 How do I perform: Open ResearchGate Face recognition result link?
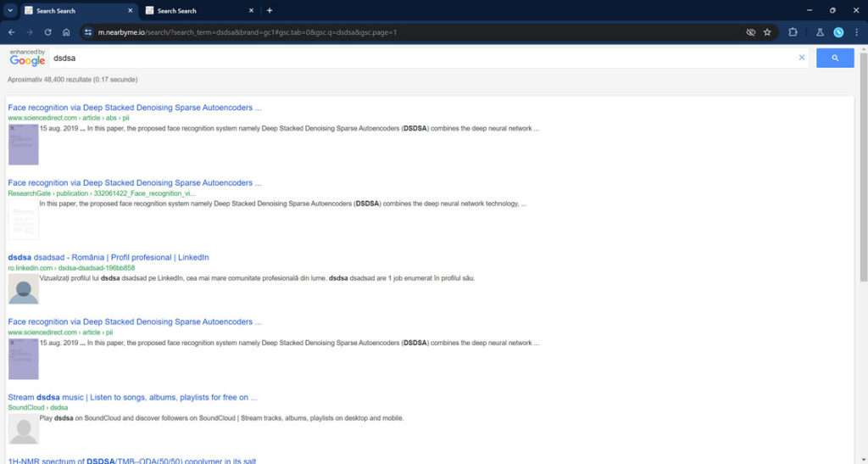pos(135,182)
